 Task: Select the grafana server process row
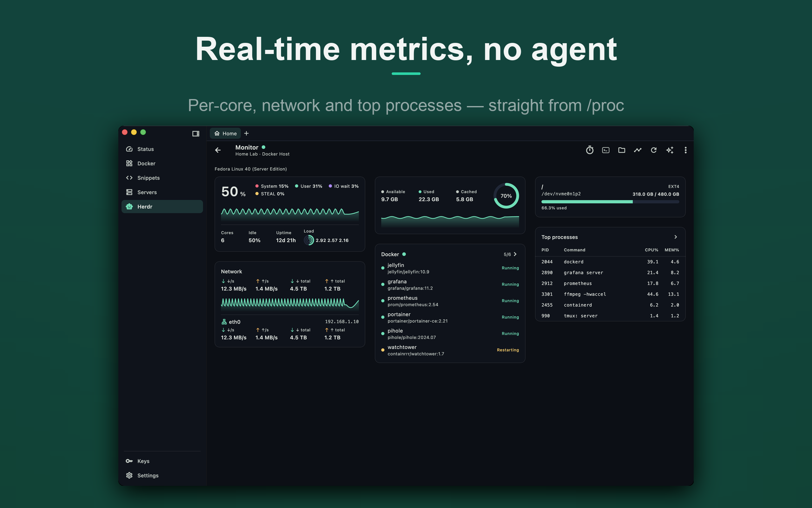[x=610, y=272]
